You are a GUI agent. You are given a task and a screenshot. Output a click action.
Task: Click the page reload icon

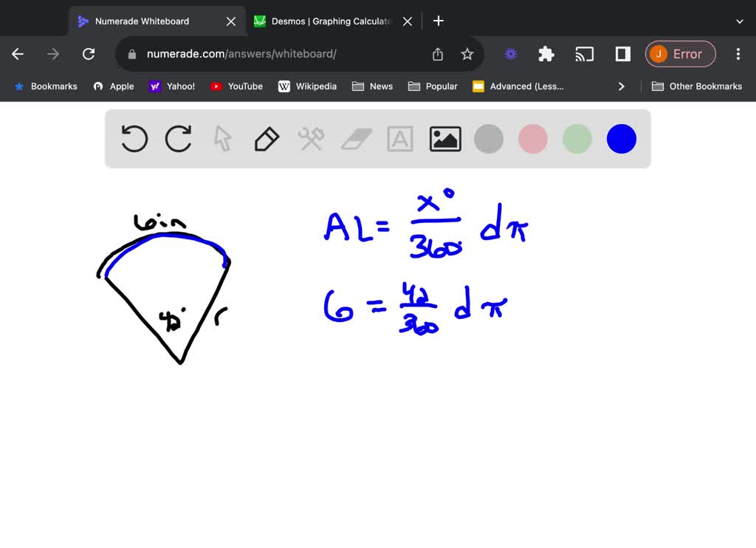pos(89,53)
